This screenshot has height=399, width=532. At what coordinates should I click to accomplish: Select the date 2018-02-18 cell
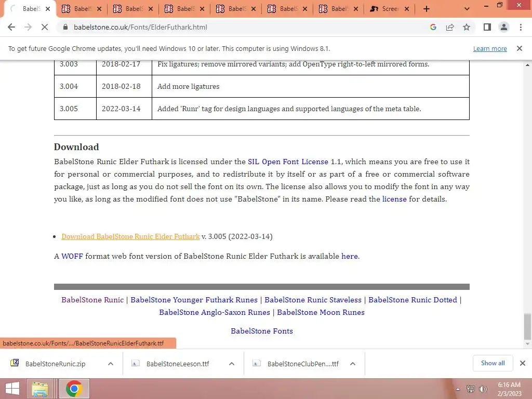[x=124, y=86]
